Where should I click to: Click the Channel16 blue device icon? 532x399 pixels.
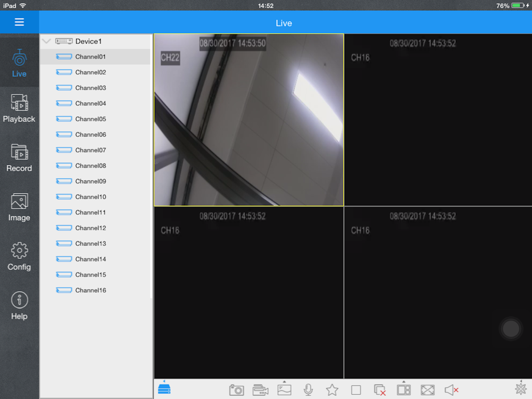pos(64,290)
